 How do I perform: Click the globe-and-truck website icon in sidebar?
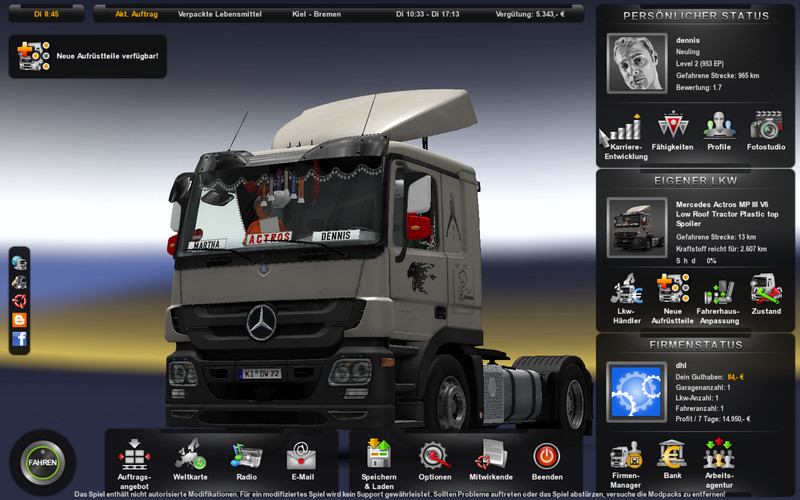tap(19, 263)
